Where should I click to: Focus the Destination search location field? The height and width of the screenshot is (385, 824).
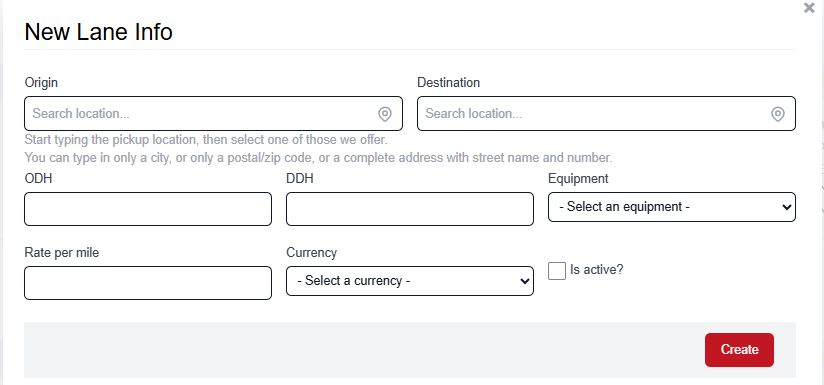(606, 113)
